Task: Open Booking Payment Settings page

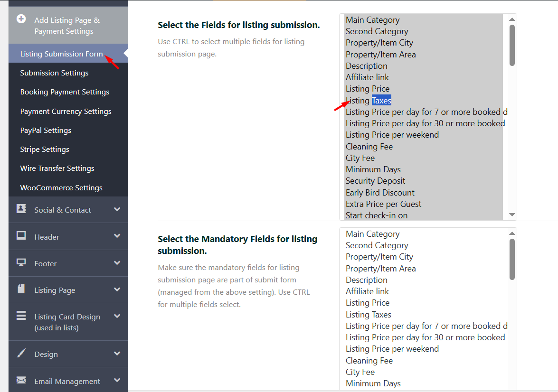Action: (65, 92)
